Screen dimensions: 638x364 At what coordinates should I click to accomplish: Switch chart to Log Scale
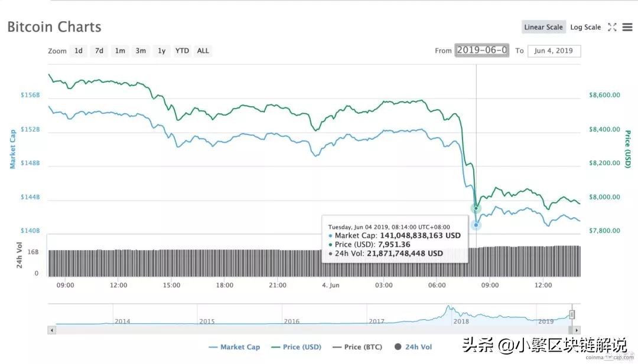click(x=585, y=27)
